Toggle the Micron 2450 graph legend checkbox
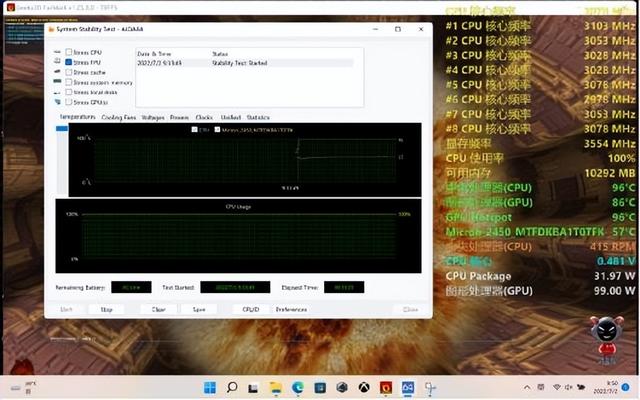Viewport: 640px width, 400px height. (x=218, y=129)
